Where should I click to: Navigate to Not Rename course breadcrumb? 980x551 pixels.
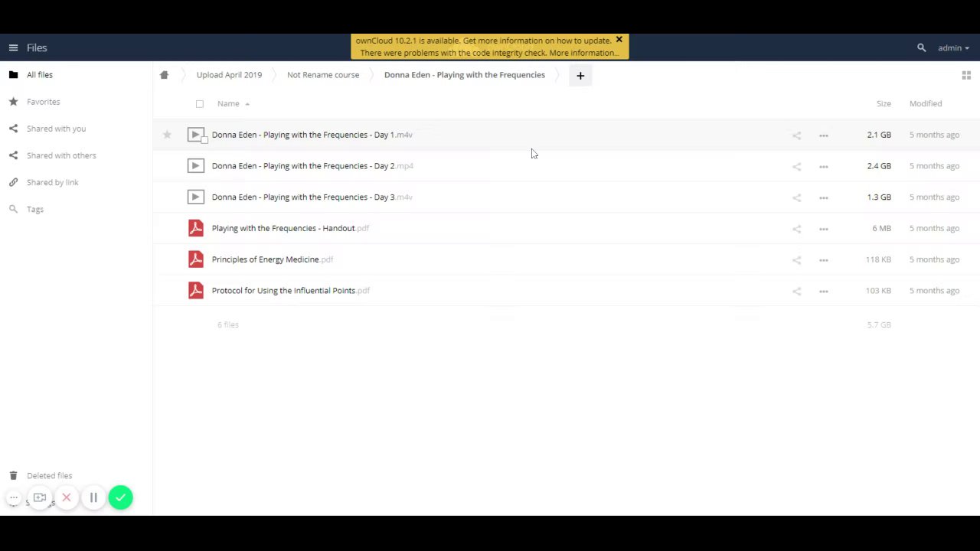[x=323, y=75]
